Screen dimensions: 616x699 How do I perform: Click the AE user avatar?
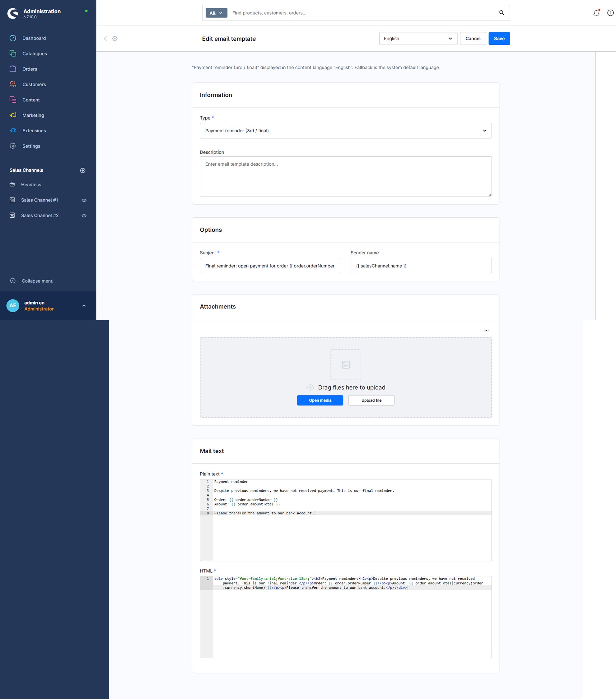(x=13, y=305)
